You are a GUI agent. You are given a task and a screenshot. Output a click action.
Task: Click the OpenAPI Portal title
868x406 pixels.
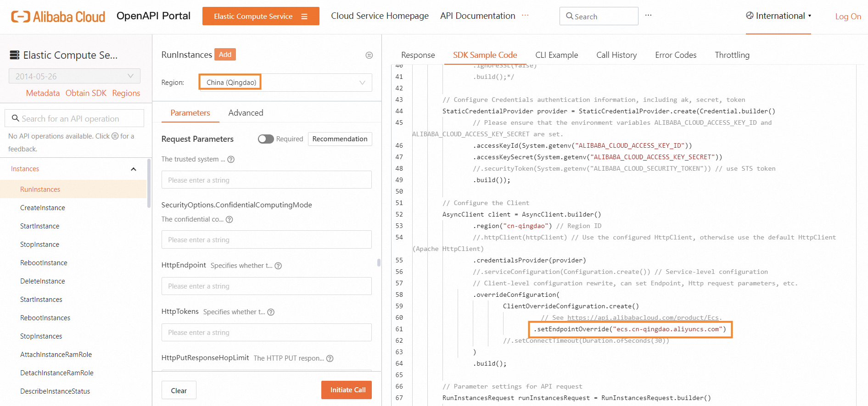(153, 16)
